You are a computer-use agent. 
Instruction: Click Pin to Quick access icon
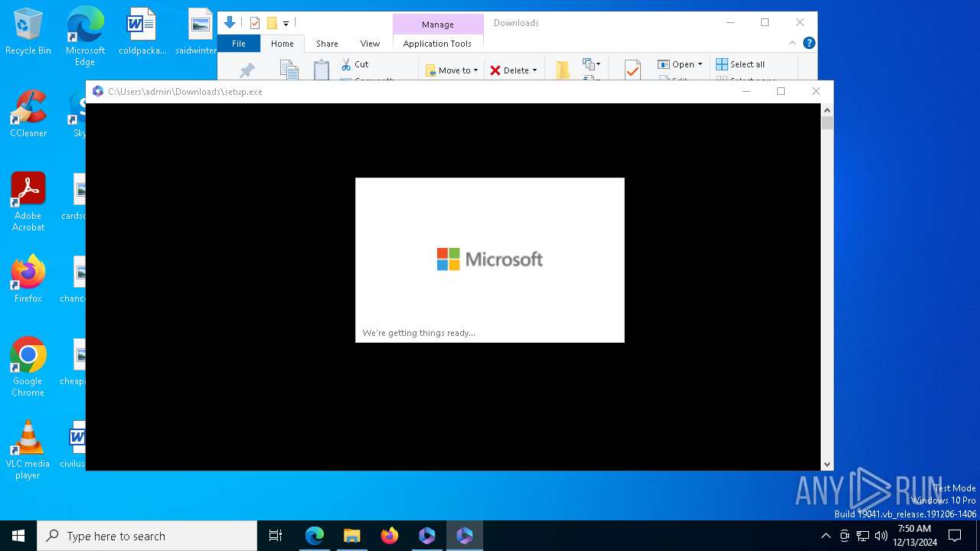(x=247, y=71)
